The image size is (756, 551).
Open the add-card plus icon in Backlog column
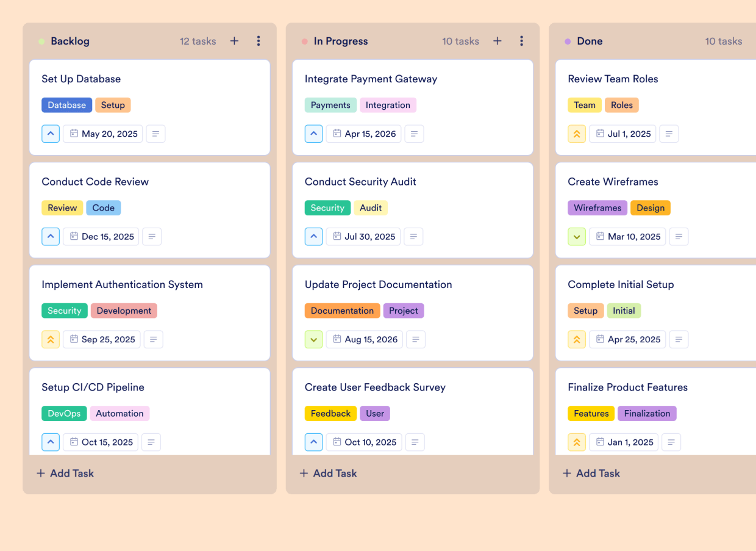(x=234, y=41)
